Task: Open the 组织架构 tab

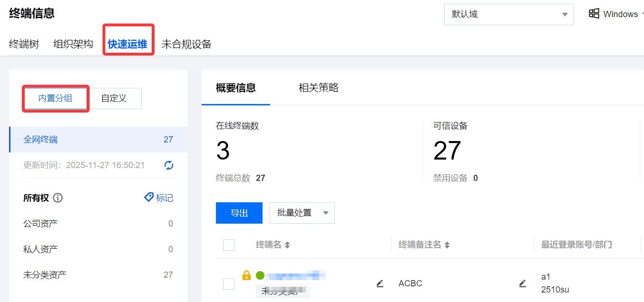Action: pyautogui.click(x=73, y=45)
